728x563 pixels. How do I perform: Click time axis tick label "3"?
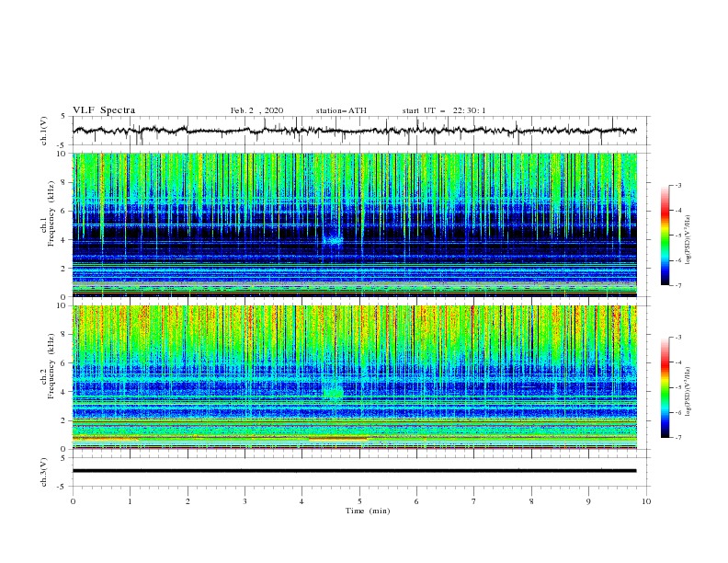click(245, 501)
